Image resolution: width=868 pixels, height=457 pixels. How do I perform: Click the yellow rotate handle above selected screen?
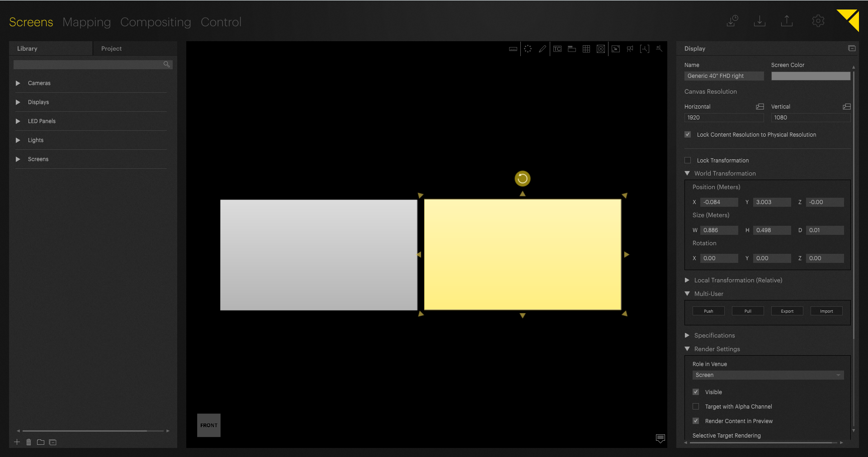click(x=522, y=178)
